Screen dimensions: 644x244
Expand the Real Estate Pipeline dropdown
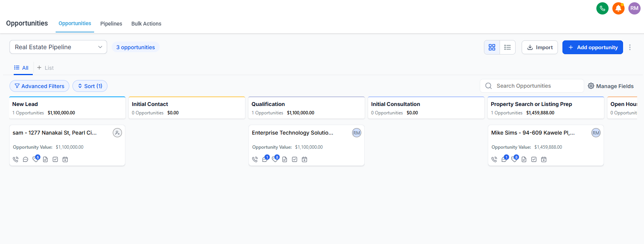click(x=58, y=47)
